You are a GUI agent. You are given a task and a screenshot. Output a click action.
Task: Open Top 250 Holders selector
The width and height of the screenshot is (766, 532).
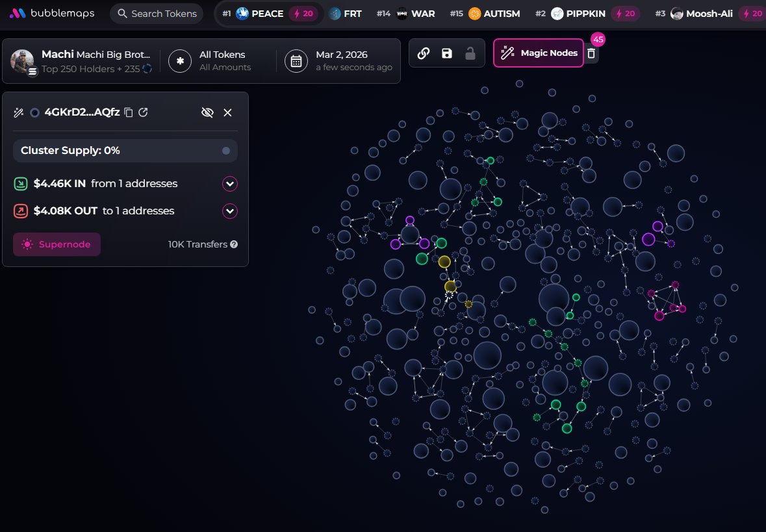pyautogui.click(x=96, y=69)
